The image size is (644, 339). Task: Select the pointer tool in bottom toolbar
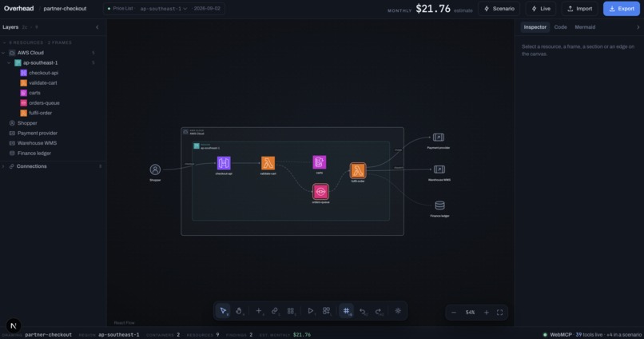pyautogui.click(x=223, y=311)
